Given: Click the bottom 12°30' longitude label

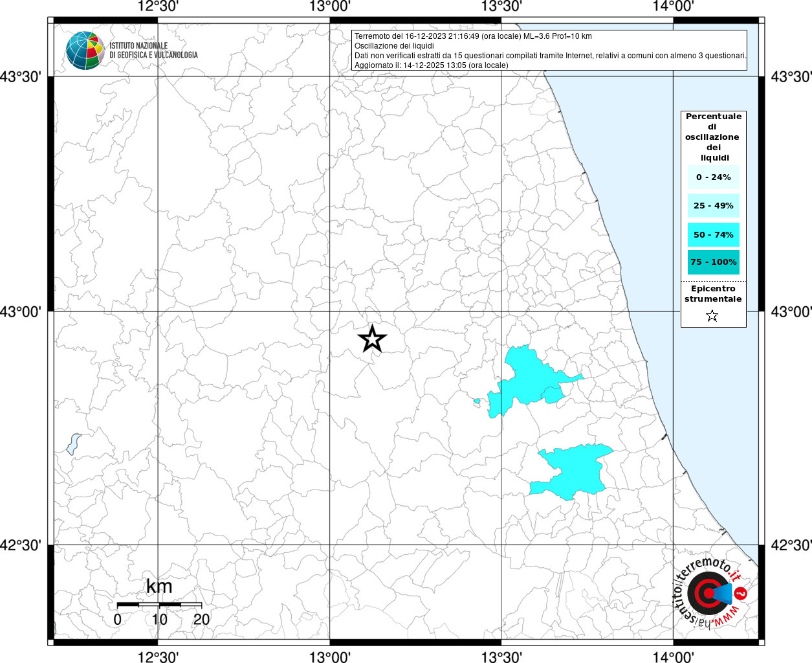Looking at the screenshot, I should coord(159,657).
